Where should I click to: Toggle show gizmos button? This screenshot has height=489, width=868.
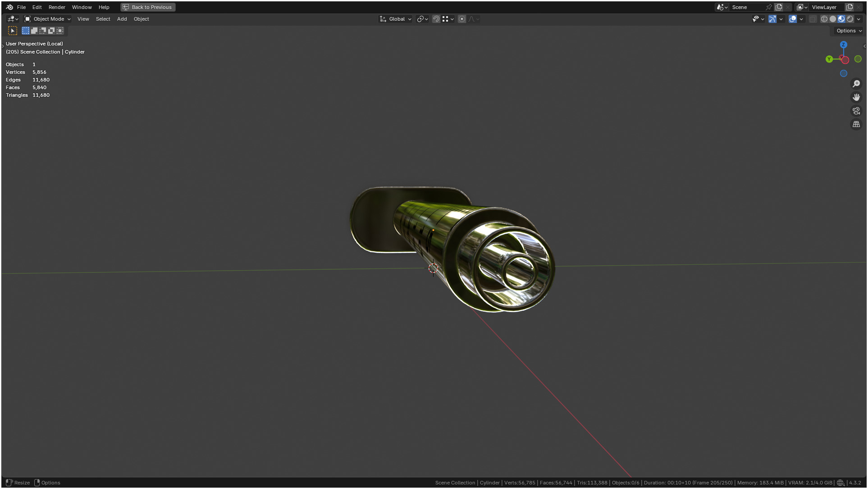(x=772, y=19)
